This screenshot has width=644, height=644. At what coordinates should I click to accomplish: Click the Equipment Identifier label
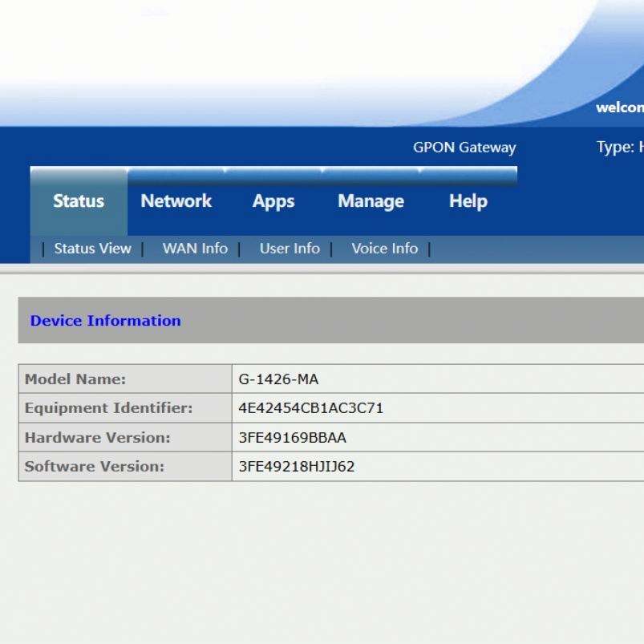(108, 408)
